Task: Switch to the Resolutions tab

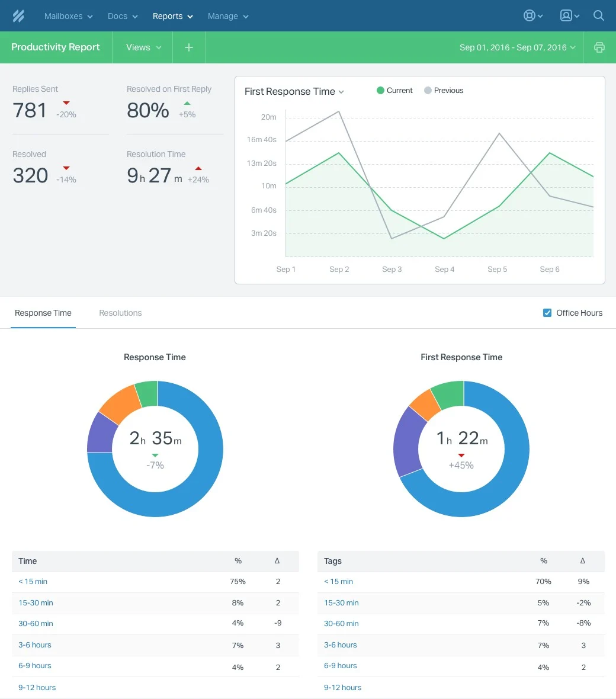Action: pyautogui.click(x=120, y=313)
